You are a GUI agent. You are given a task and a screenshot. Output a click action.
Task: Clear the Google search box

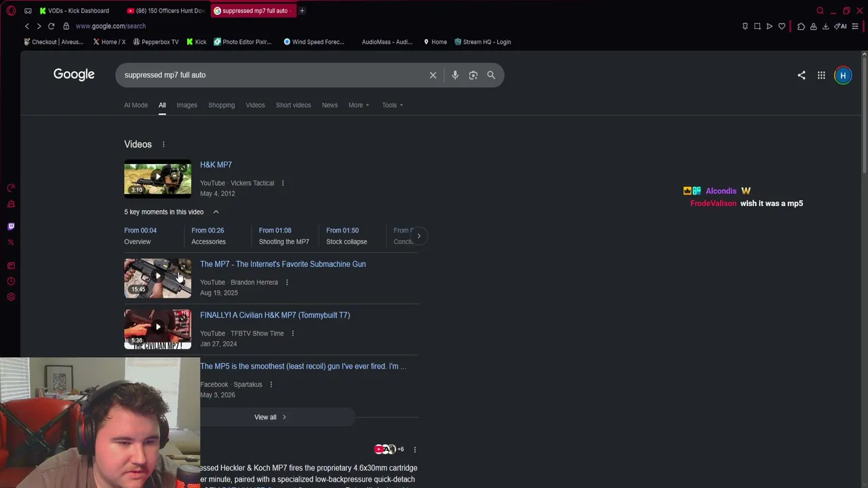tap(433, 75)
